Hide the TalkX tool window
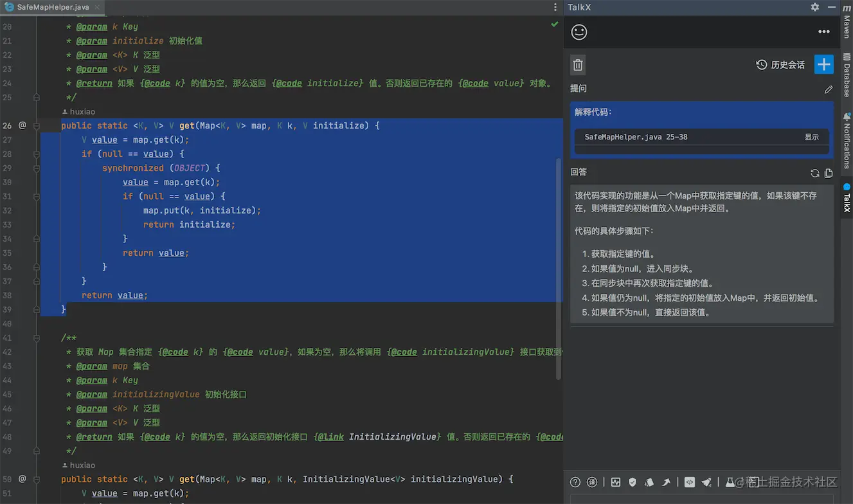 [831, 7]
